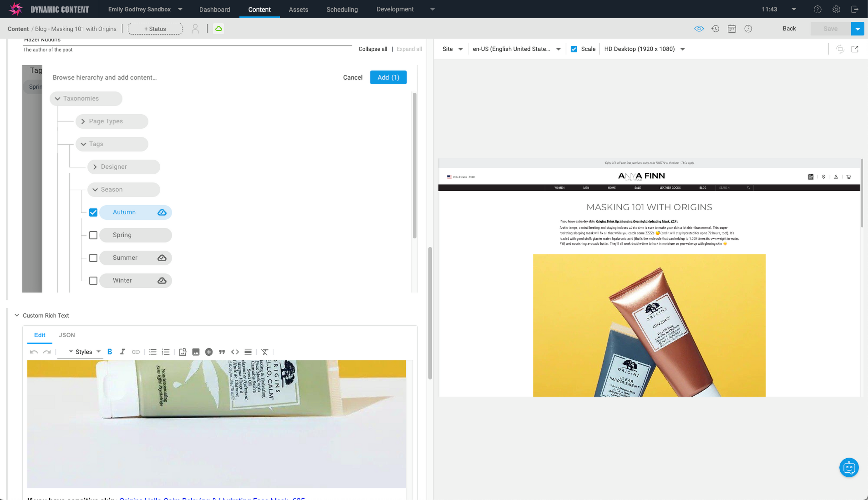Expand the Designer node

95,167
